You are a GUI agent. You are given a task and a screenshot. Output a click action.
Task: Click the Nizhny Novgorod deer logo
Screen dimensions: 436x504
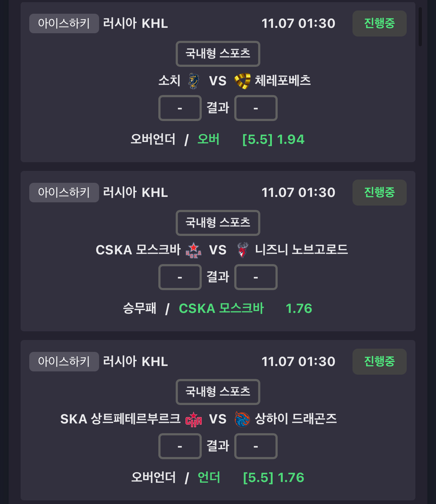tap(242, 250)
